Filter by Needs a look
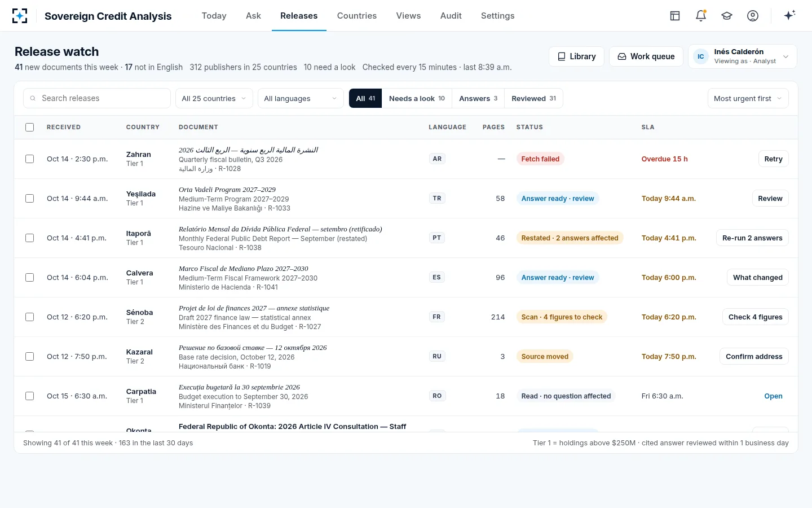 coord(417,98)
